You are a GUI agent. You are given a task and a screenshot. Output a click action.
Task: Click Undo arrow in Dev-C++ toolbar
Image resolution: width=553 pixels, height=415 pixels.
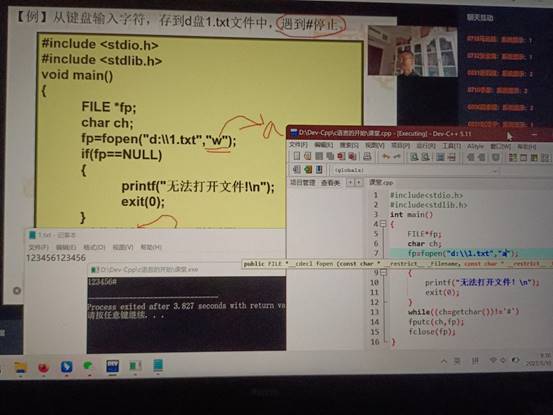click(x=386, y=157)
